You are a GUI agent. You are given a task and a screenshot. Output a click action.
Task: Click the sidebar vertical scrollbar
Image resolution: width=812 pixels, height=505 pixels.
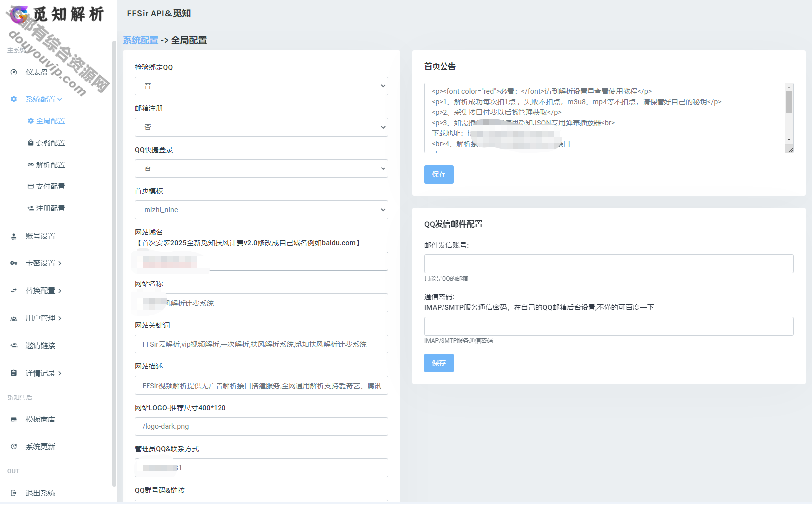pyautogui.click(x=114, y=263)
